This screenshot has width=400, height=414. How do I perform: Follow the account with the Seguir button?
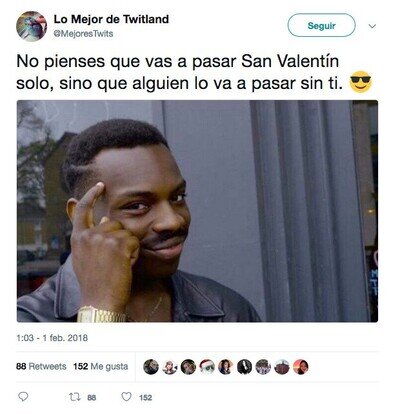click(x=321, y=25)
